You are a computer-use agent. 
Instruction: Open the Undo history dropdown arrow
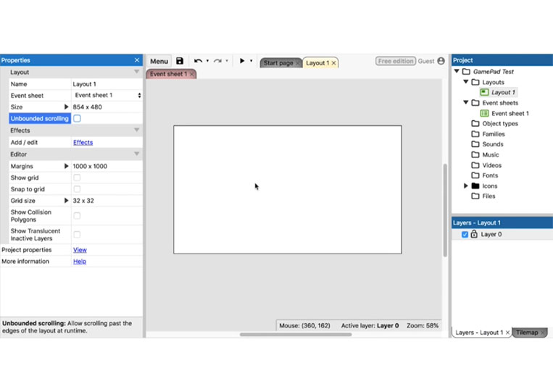click(x=207, y=61)
